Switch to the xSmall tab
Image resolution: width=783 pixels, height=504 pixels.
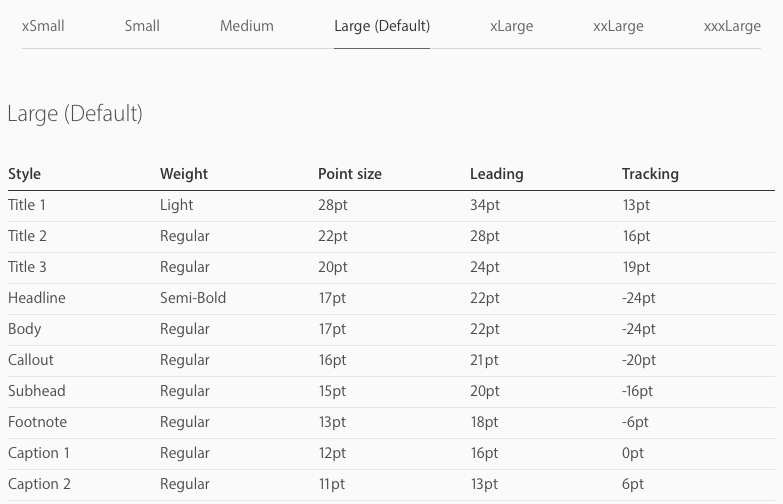pyautogui.click(x=43, y=26)
